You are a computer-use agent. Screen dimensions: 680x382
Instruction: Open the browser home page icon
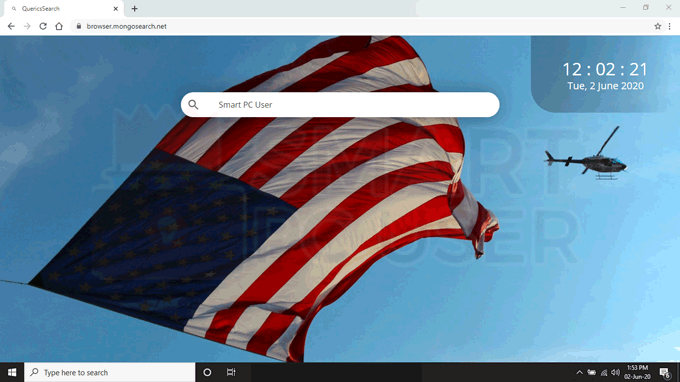point(59,26)
